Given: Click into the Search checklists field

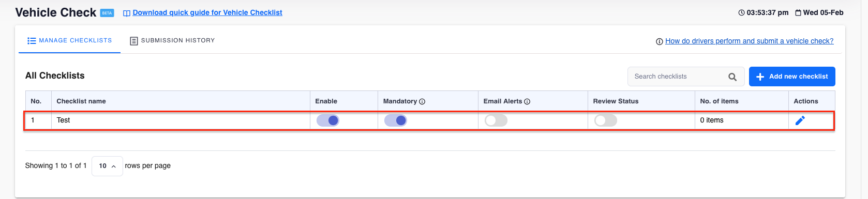Looking at the screenshot, I should (678, 76).
